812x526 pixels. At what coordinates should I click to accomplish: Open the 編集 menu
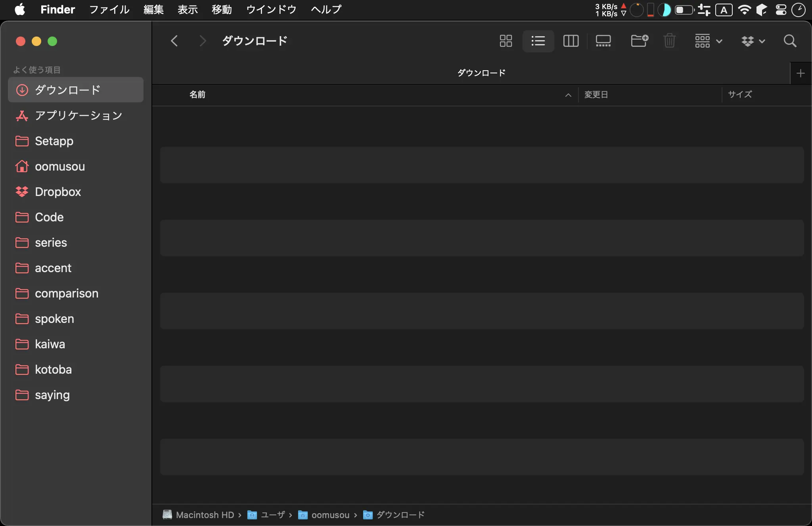click(x=153, y=10)
